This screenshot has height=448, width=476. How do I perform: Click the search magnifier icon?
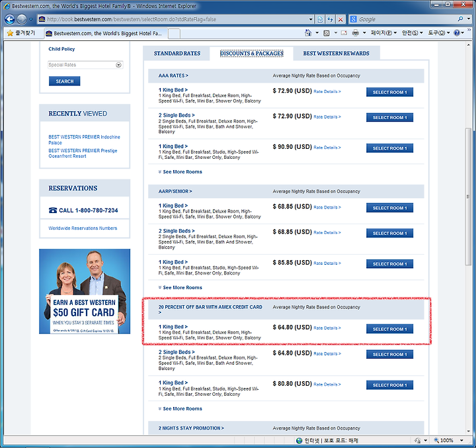click(x=461, y=19)
